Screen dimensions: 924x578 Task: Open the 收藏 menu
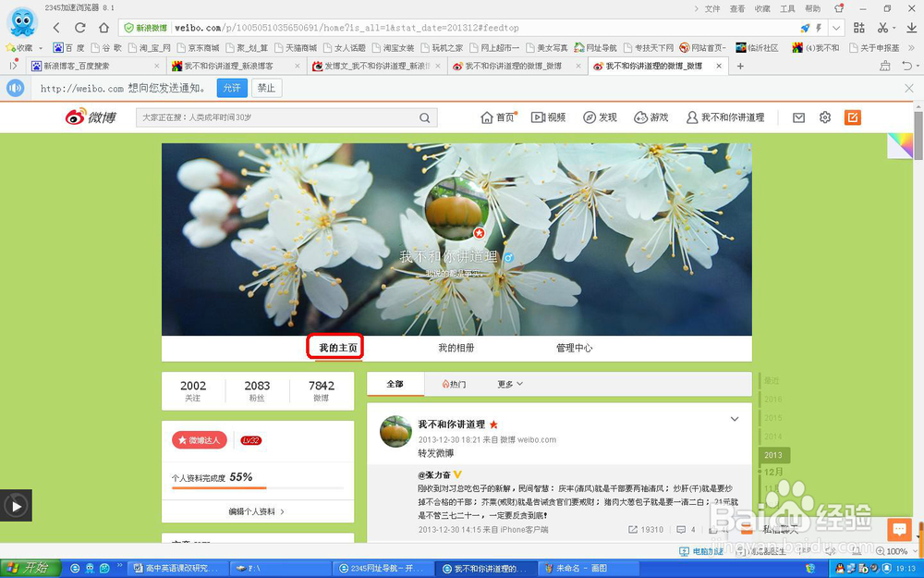(x=762, y=8)
